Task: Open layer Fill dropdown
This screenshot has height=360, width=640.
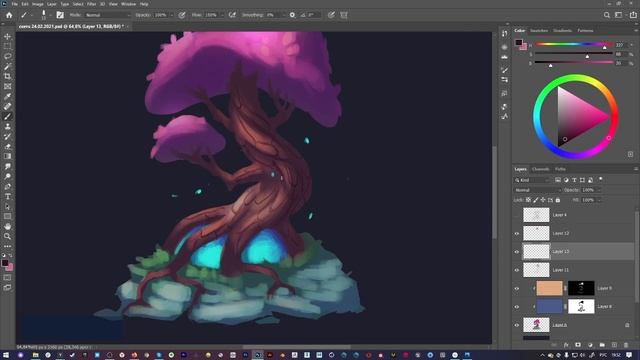Action: pyautogui.click(x=599, y=200)
